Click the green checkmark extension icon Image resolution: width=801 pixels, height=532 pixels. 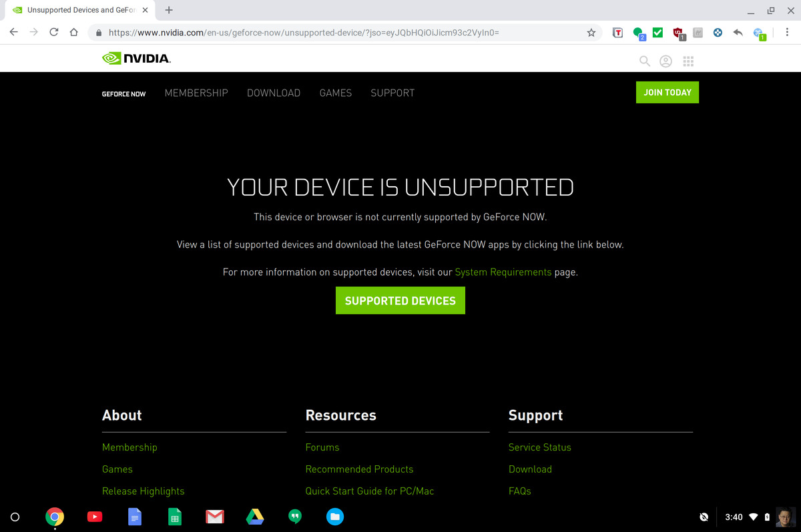click(657, 32)
